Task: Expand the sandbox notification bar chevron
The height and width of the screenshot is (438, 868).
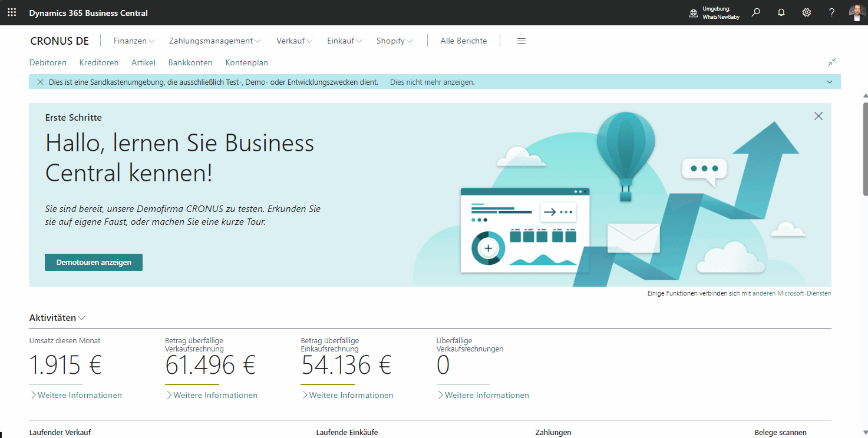Action: (x=830, y=82)
